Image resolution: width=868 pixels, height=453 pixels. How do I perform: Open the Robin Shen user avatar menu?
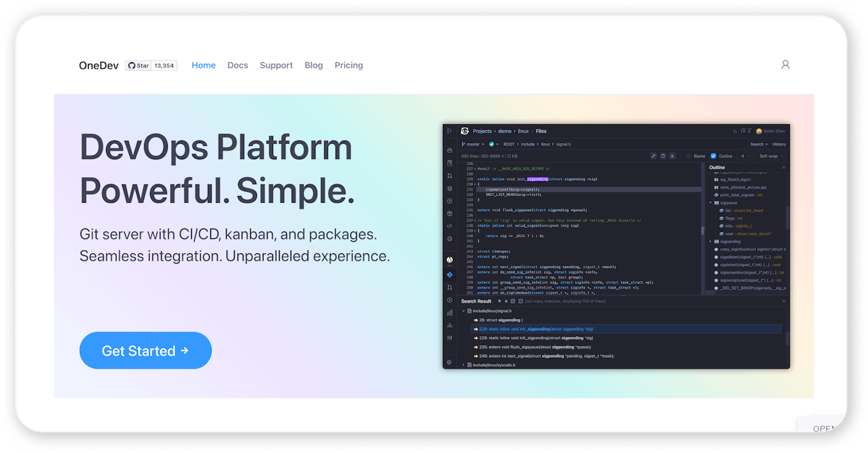pyautogui.click(x=771, y=131)
